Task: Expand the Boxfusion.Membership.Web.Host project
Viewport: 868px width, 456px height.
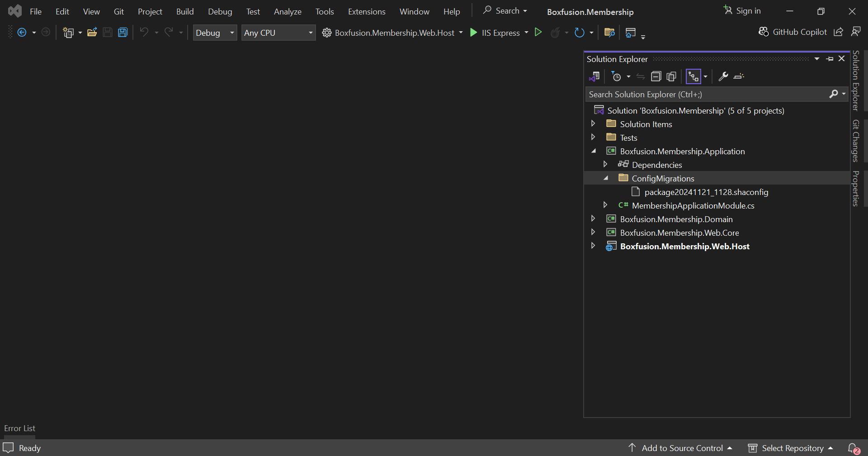Action: (593, 246)
